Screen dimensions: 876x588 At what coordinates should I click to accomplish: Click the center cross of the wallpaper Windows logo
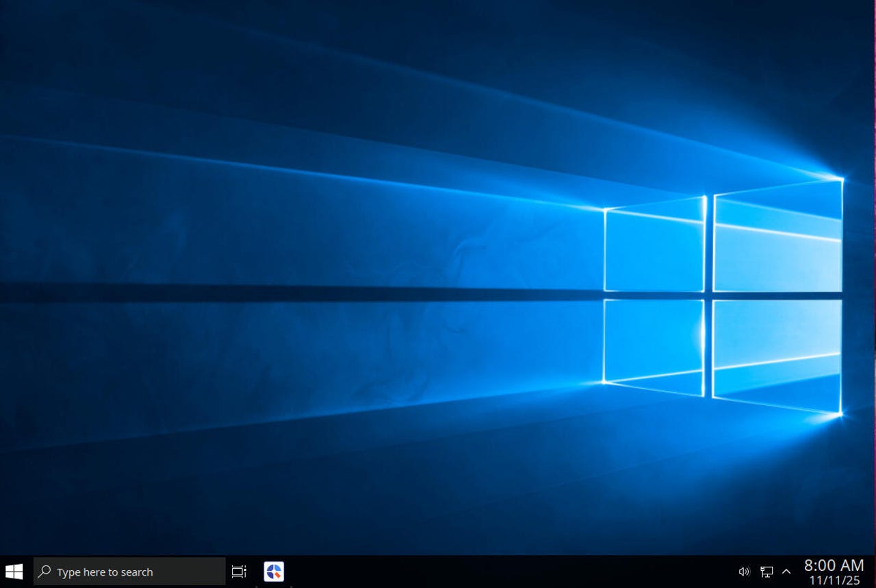708,296
